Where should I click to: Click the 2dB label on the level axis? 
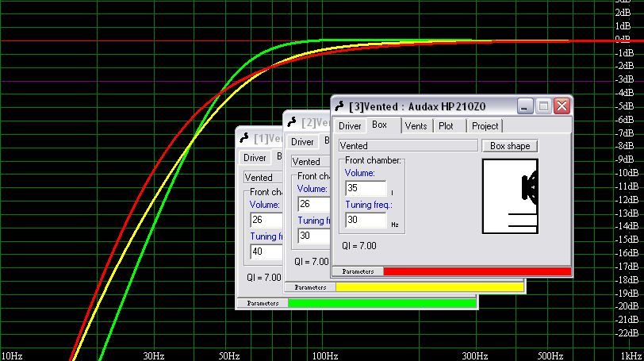coord(623,13)
